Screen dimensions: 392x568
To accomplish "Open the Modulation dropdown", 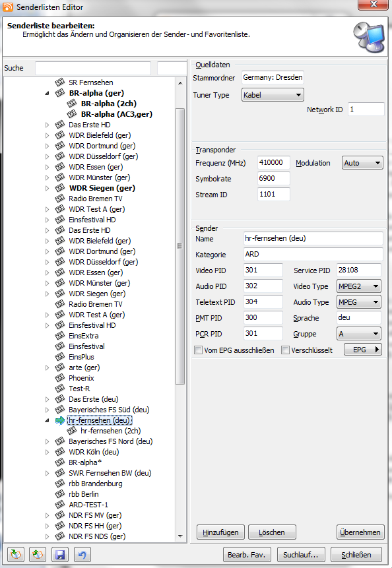I will click(362, 163).
